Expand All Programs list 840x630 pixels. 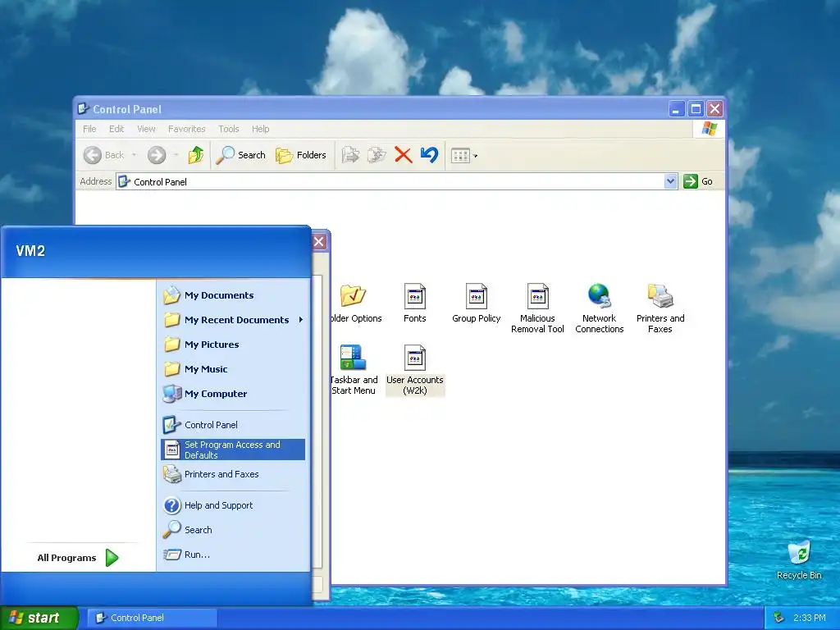(x=78, y=558)
